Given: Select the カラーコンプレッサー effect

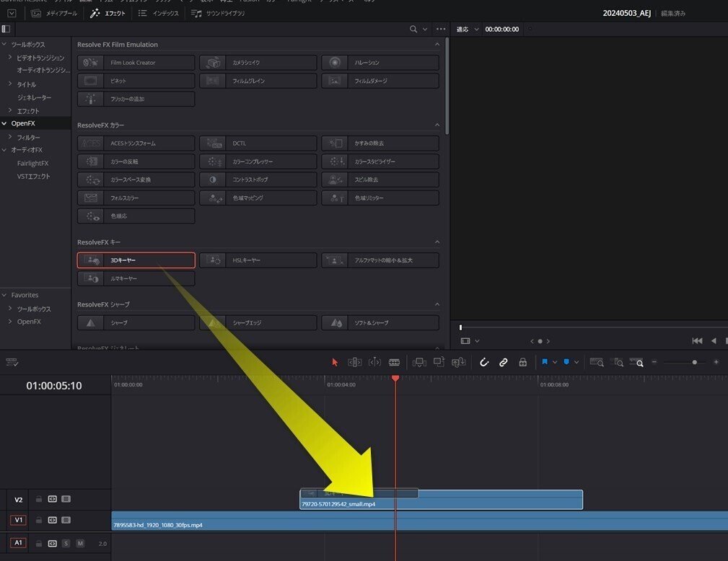Looking at the screenshot, I should click(258, 162).
